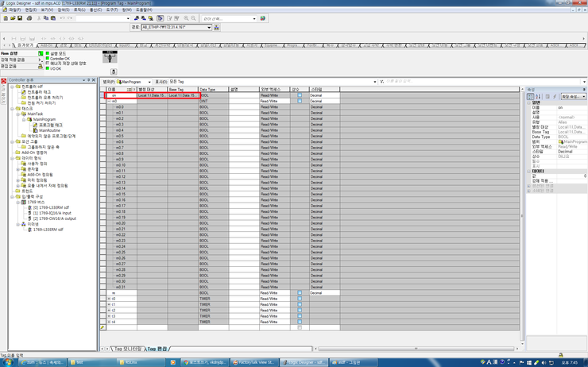
Task: Click the Decimal style cell for tag re
Action: coord(325,293)
